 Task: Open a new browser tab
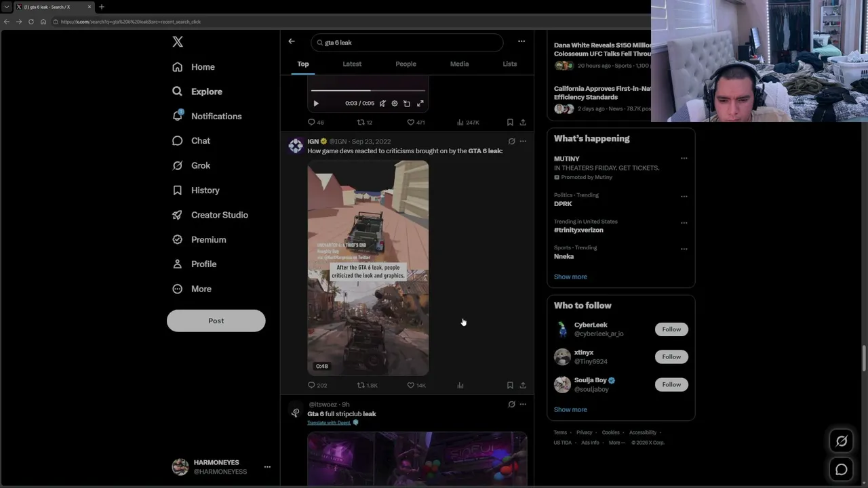click(x=101, y=7)
